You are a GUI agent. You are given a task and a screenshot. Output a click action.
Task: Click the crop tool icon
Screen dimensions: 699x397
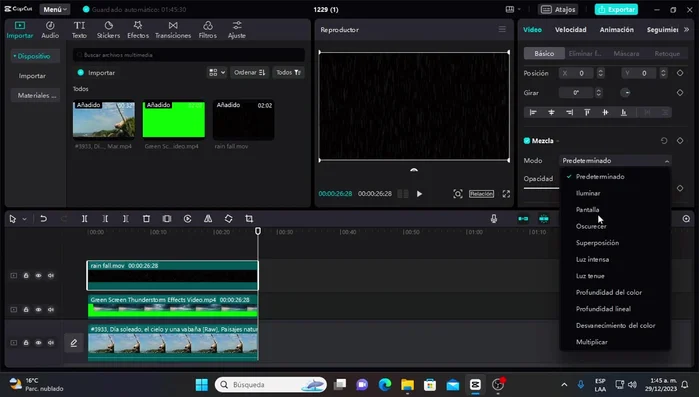coord(249,219)
